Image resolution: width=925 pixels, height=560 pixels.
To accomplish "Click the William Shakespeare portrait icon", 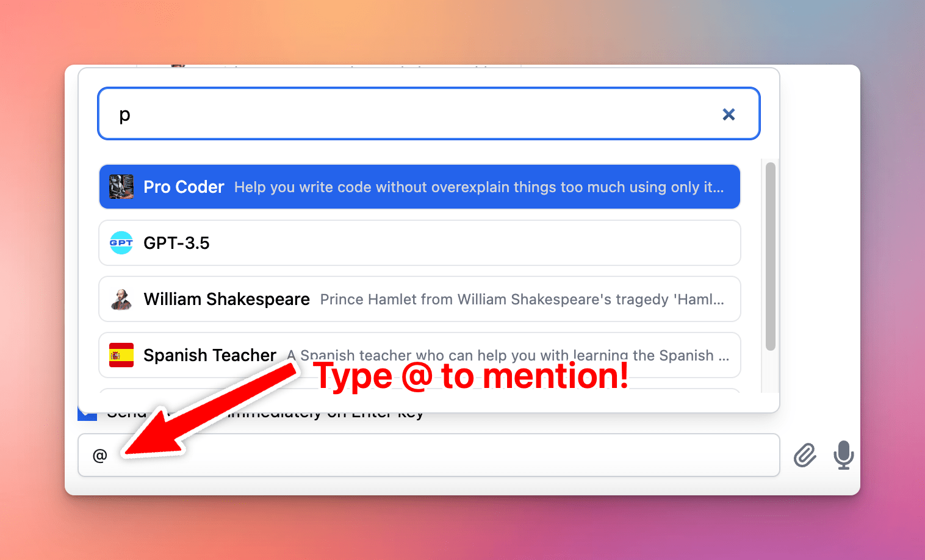I will click(x=121, y=299).
